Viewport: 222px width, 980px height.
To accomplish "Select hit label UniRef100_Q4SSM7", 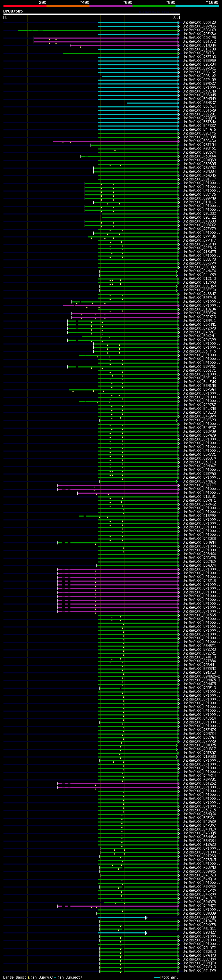I will [199, 294].
